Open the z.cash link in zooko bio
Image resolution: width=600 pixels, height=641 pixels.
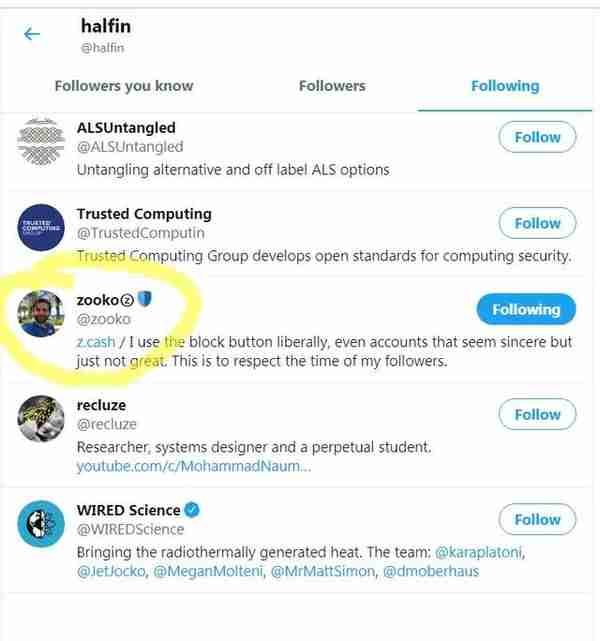[96, 342]
